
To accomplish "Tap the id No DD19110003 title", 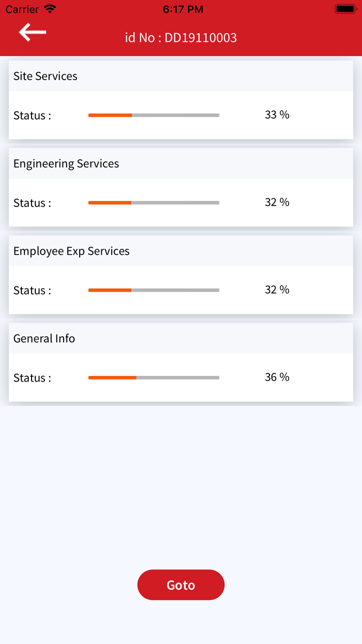I will pos(180,37).
